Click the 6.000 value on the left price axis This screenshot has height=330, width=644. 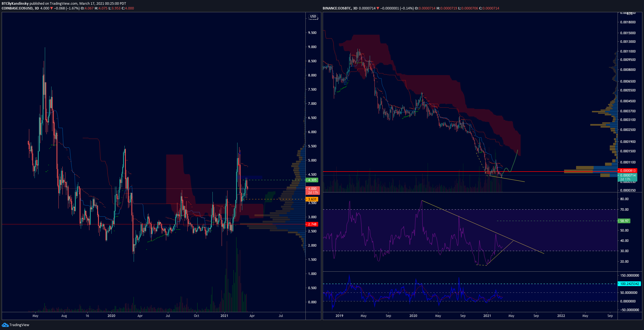[x=312, y=132]
